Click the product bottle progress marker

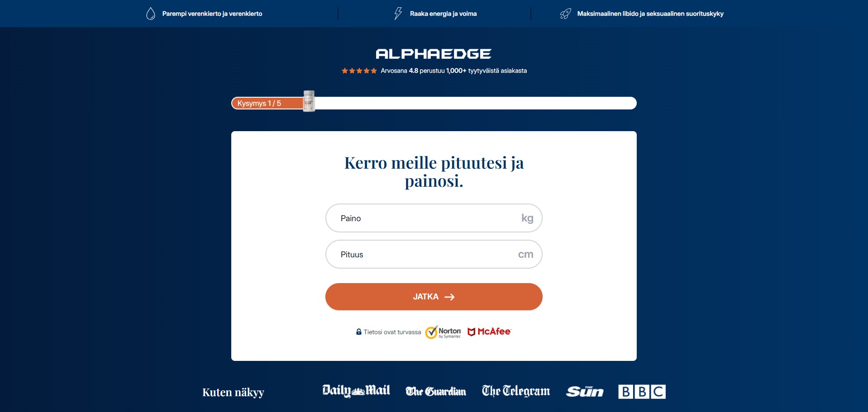(309, 101)
